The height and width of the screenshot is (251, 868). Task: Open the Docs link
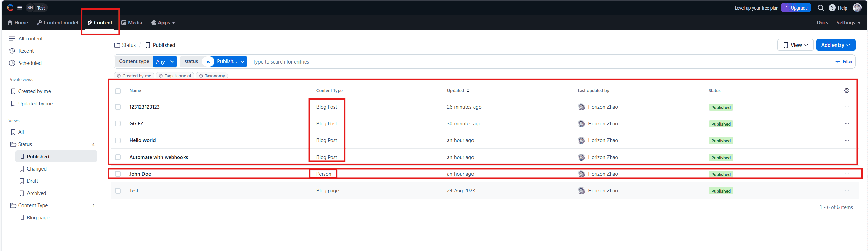[822, 23]
